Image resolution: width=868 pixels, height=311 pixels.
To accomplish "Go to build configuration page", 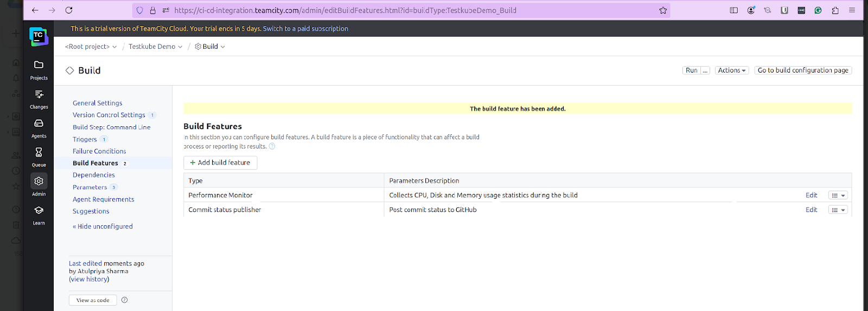I will tap(803, 70).
